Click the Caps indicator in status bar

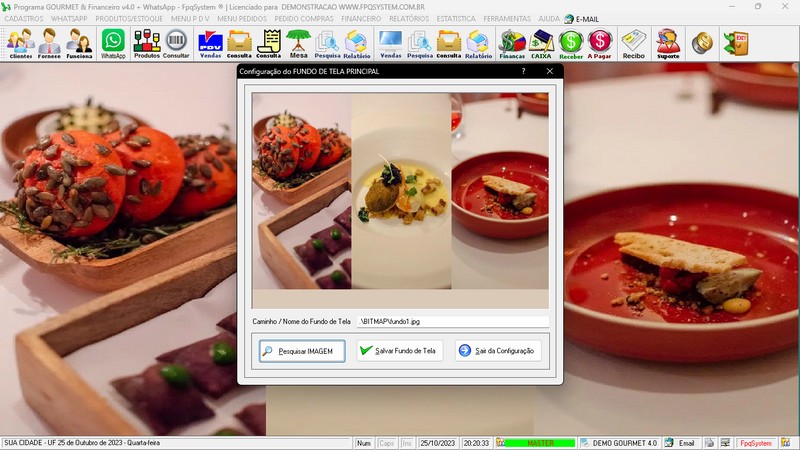(x=386, y=443)
